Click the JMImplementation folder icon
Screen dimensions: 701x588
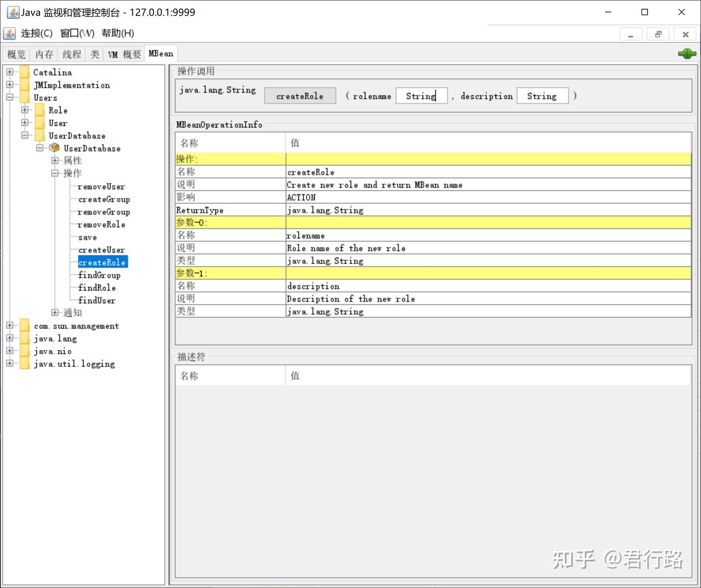coord(24,85)
